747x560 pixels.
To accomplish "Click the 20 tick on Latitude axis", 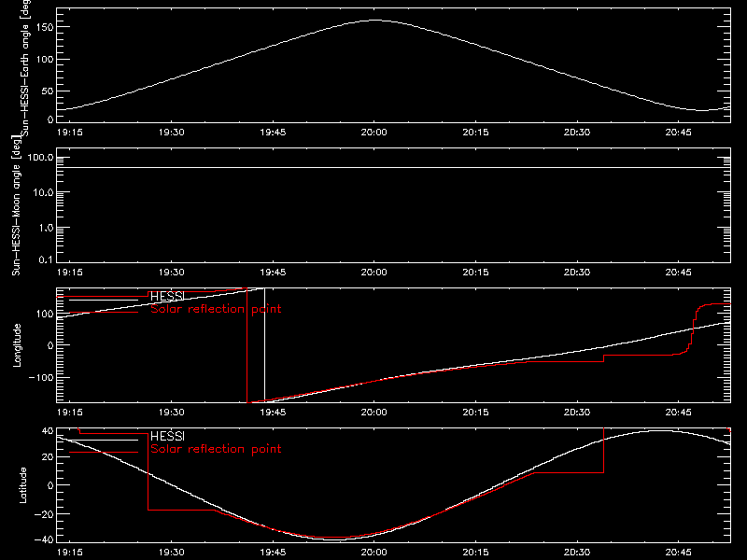I will click(x=48, y=457).
